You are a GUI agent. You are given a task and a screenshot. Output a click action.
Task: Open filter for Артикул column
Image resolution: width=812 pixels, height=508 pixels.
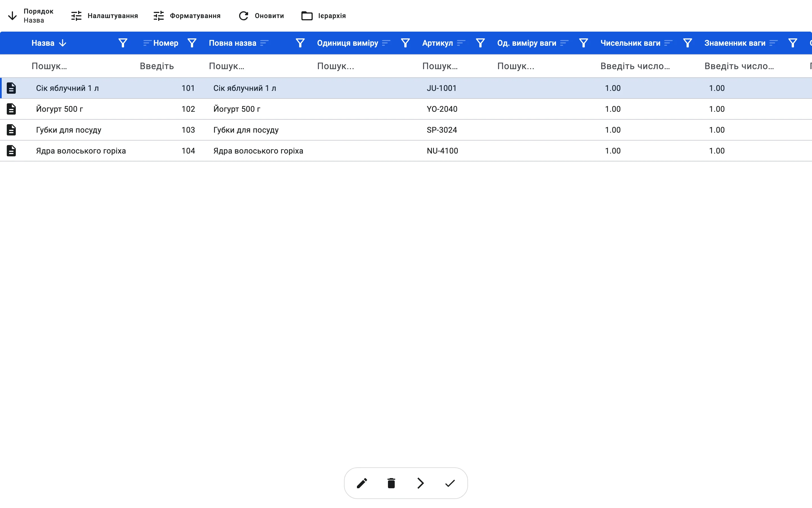click(x=480, y=43)
